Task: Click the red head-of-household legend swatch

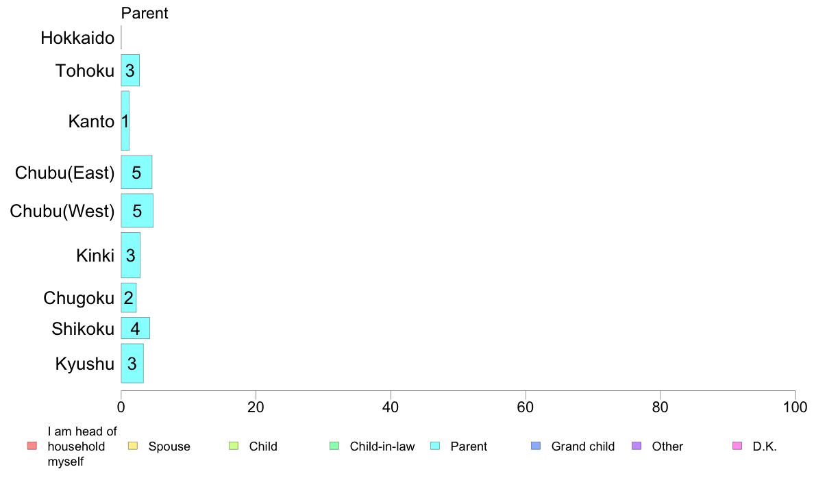Action: (32, 446)
